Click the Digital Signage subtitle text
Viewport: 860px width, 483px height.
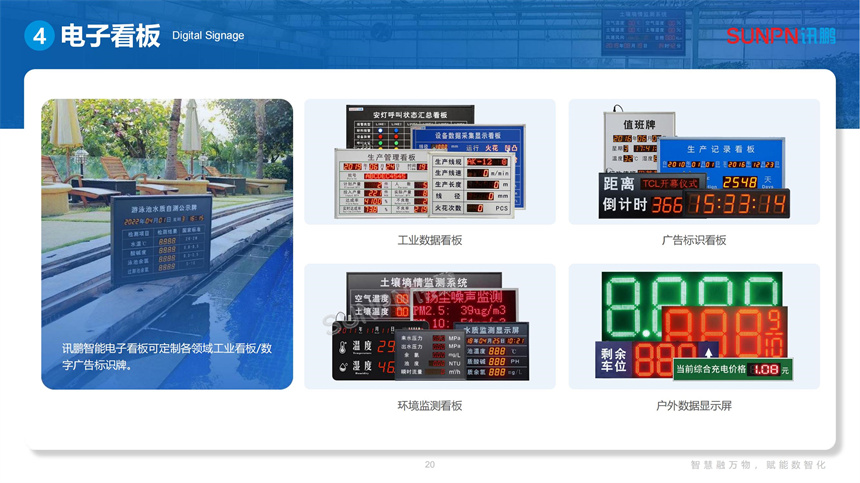(208, 36)
